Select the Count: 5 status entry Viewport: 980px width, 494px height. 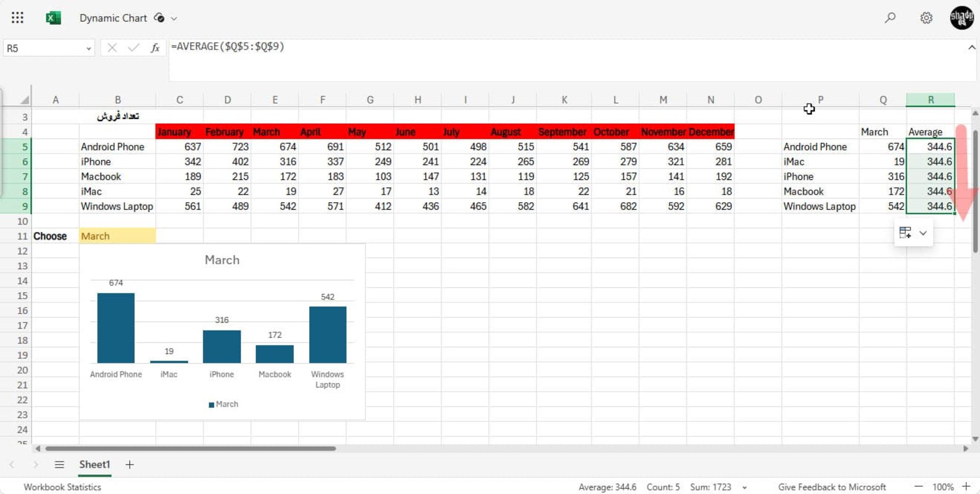663,487
